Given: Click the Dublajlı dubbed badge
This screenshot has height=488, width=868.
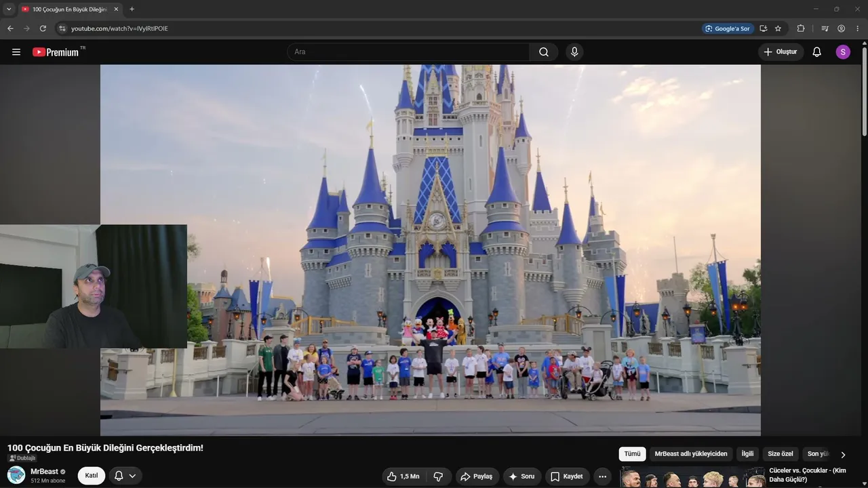Looking at the screenshot, I should point(22,458).
